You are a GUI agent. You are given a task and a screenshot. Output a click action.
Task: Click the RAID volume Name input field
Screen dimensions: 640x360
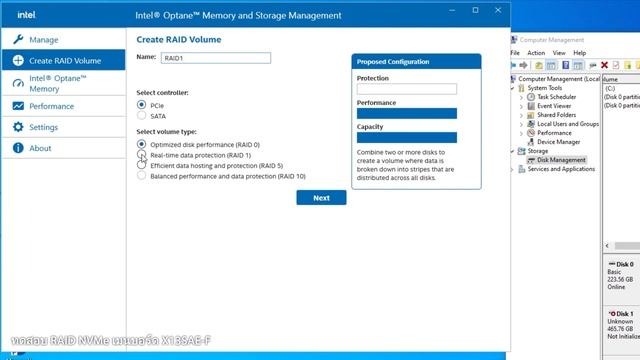(x=216, y=58)
